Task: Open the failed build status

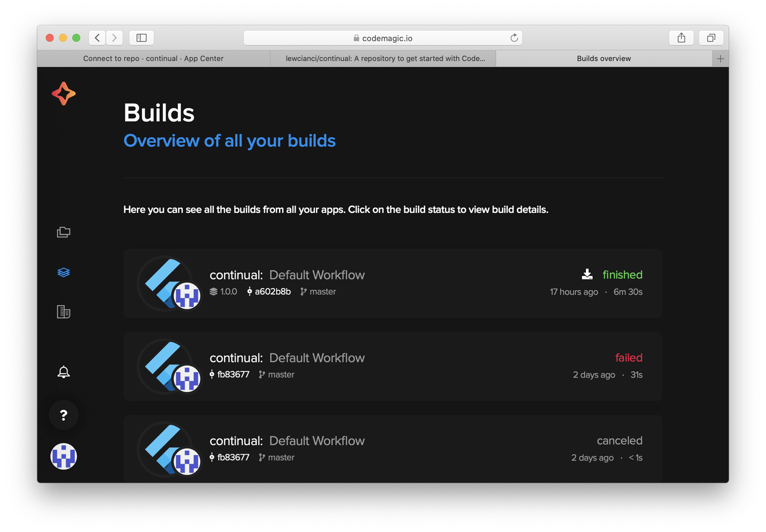Action: coord(629,358)
